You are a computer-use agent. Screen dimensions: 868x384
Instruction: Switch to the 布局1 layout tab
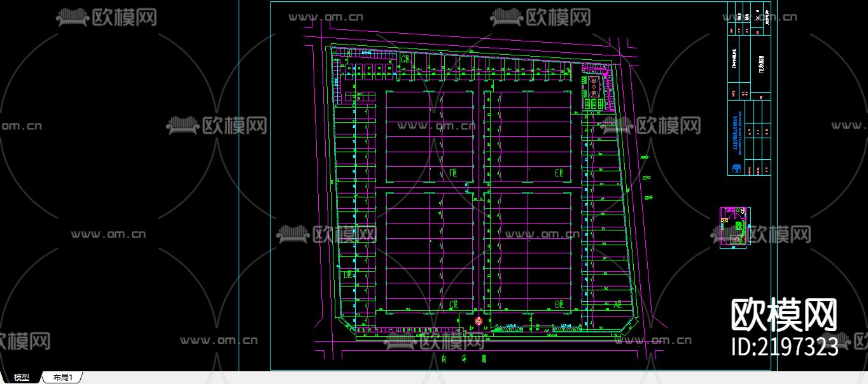coord(62,376)
